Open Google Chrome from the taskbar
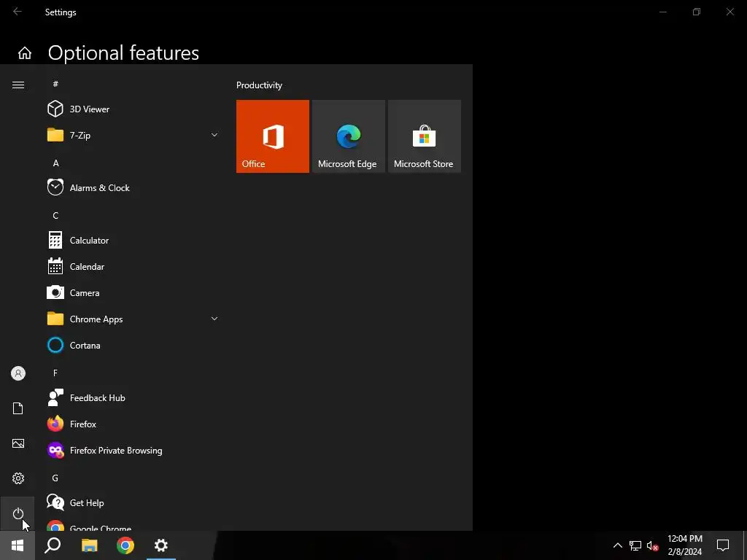Image resolution: width=747 pixels, height=560 pixels. click(x=125, y=545)
